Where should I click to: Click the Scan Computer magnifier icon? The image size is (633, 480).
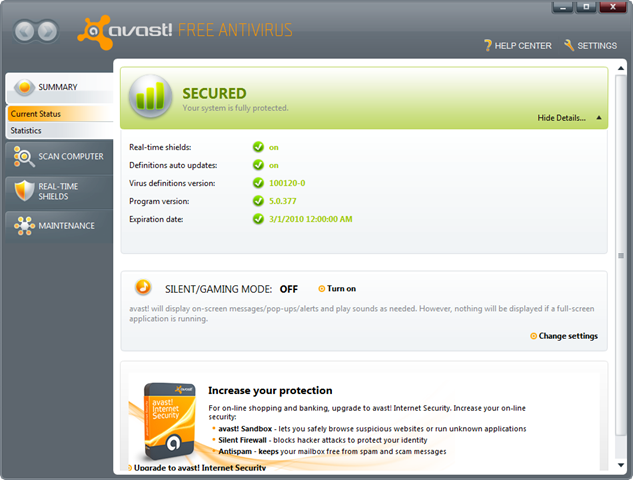[24, 157]
